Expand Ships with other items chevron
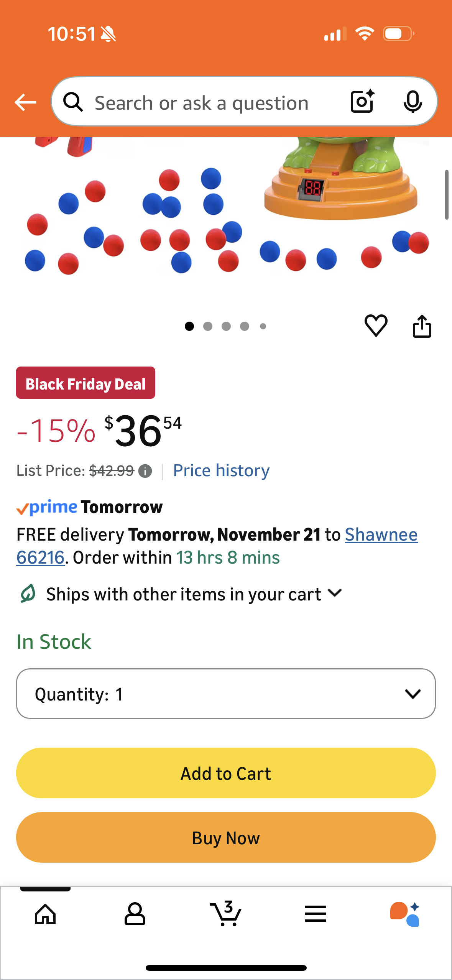Image resolution: width=452 pixels, height=980 pixels. (335, 594)
